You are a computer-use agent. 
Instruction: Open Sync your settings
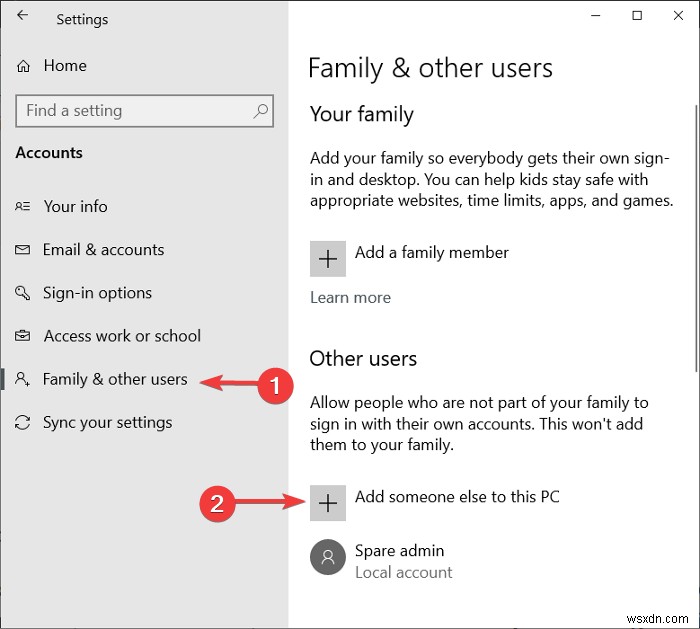[108, 422]
